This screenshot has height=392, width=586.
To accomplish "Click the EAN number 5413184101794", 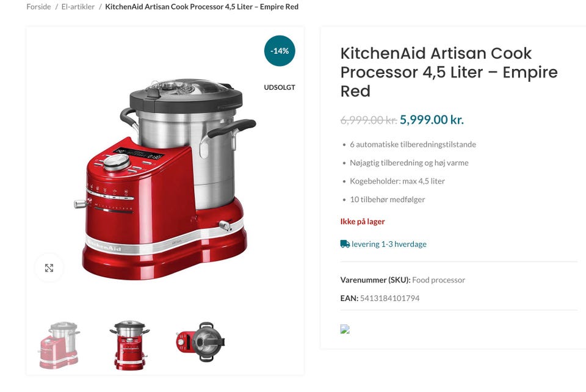I will [390, 298].
